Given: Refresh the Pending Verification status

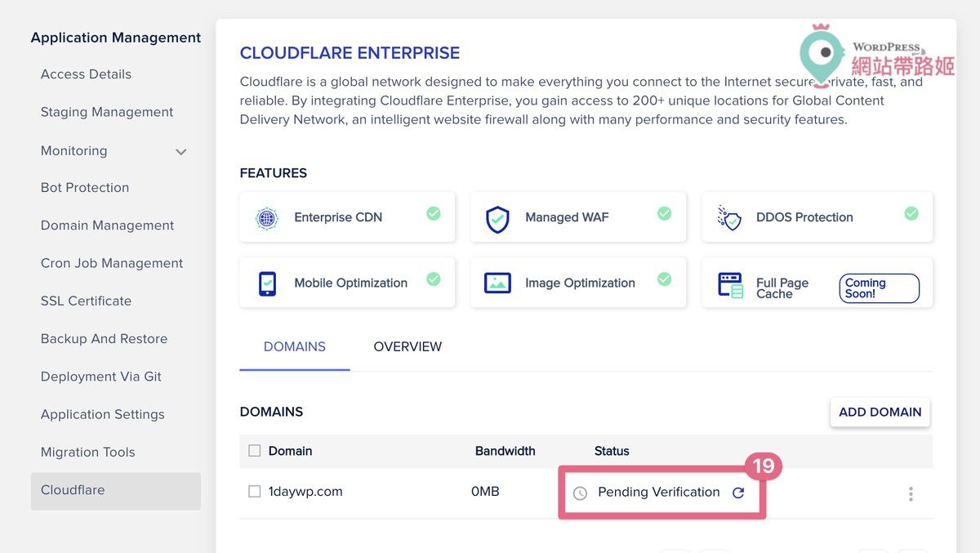Looking at the screenshot, I should (738, 493).
